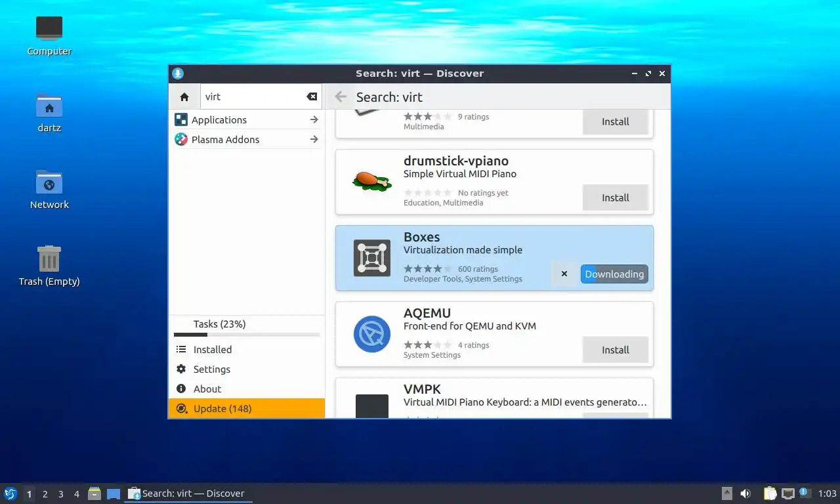Switch to virtual desktop 2
The width and height of the screenshot is (840, 504).
[x=45, y=493]
